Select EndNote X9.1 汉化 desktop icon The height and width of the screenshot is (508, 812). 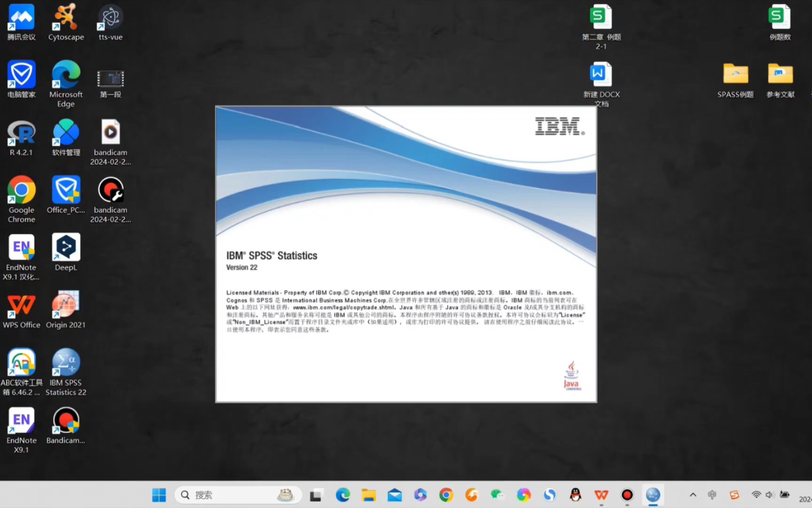click(22, 257)
